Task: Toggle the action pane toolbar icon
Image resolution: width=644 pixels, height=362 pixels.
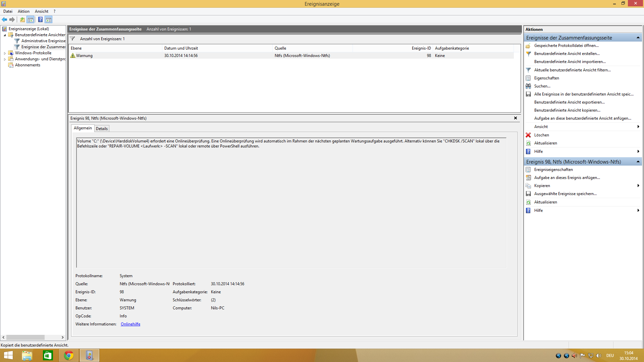Action: tap(49, 19)
